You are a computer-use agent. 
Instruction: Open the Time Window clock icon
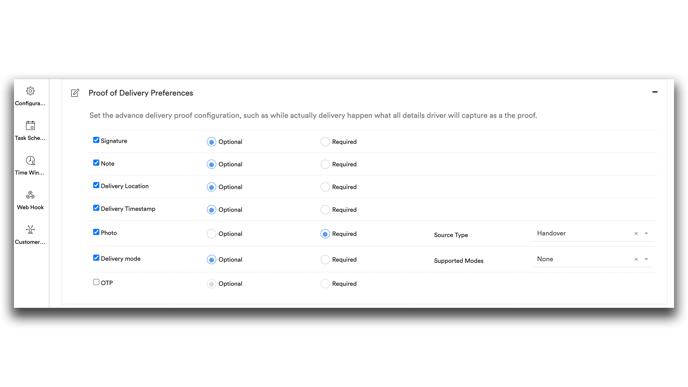coord(30,160)
